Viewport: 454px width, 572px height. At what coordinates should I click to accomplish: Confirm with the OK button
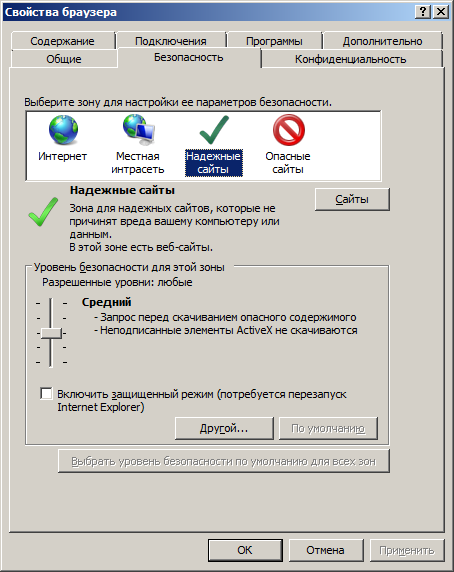(245, 550)
